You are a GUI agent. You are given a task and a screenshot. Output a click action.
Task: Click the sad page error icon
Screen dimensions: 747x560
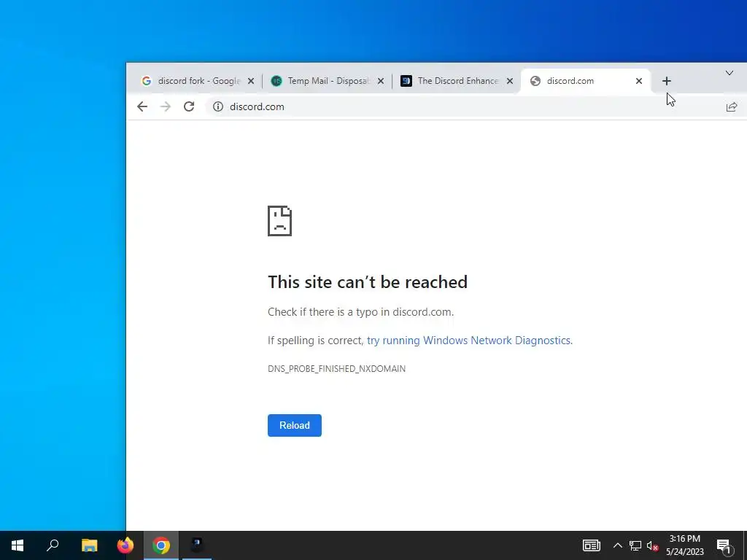279,221
